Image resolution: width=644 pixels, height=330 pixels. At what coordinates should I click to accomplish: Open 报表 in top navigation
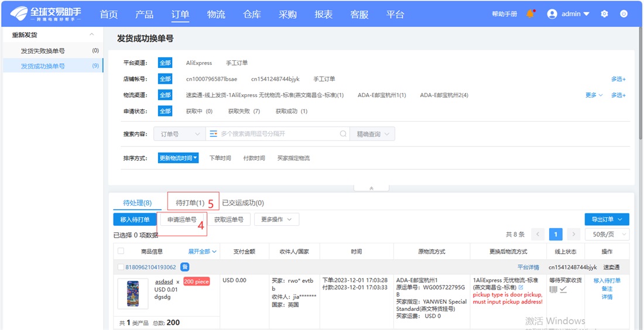coord(323,15)
